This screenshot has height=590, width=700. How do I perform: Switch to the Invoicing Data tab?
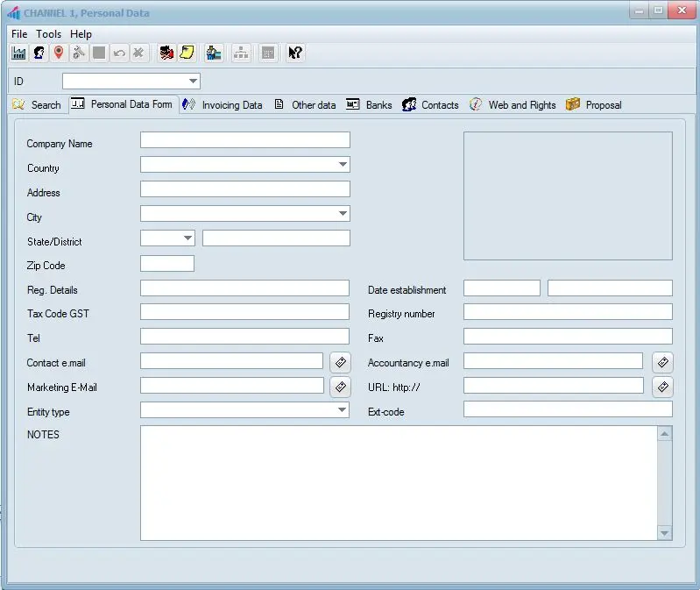coord(223,105)
